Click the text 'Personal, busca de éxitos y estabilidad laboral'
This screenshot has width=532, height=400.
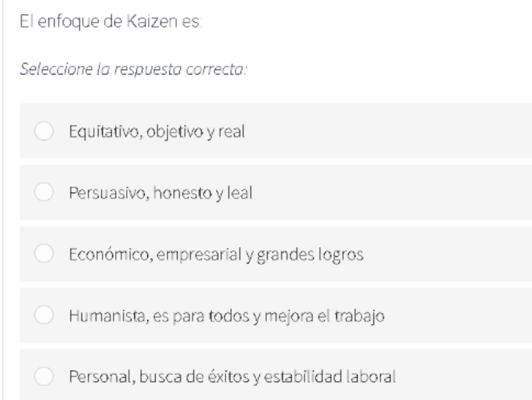(x=233, y=377)
